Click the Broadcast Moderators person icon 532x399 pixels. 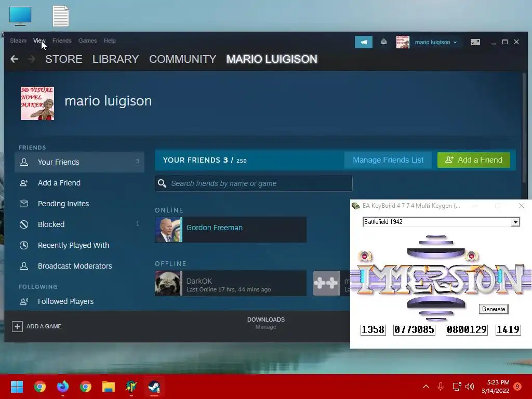coord(24,265)
